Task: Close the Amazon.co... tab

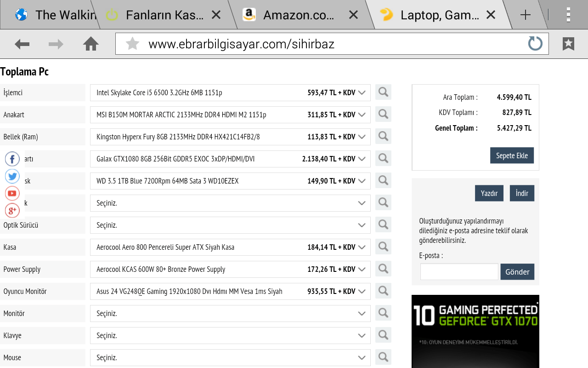Action: (353, 15)
